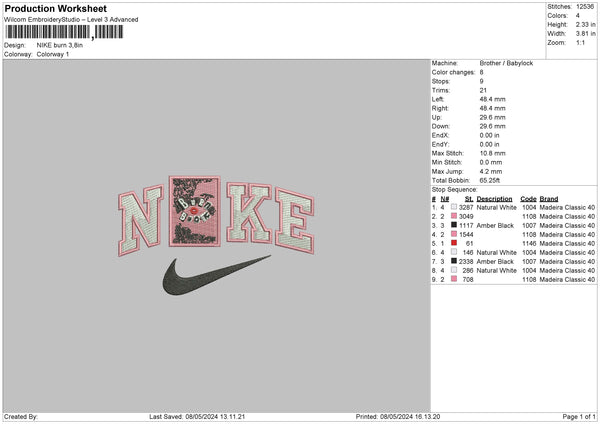Click the Width value '3.81 in'
Screen dimensions: 600x424
(x=586, y=34)
